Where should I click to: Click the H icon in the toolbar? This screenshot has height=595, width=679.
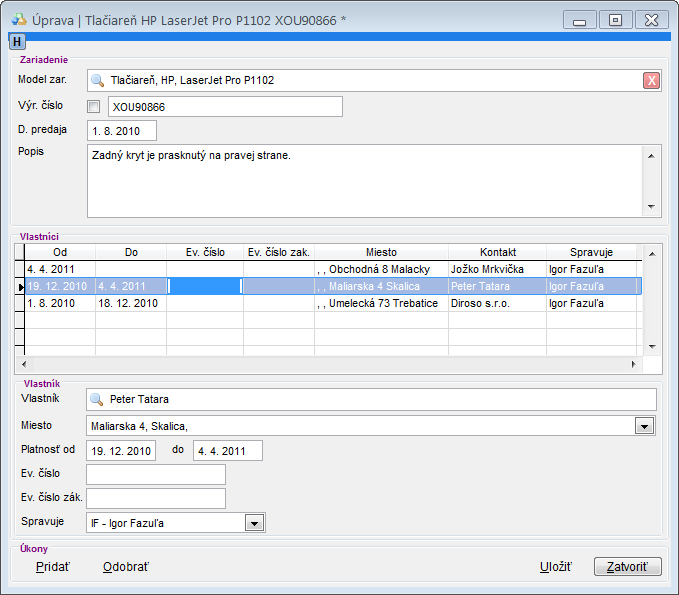(17, 41)
